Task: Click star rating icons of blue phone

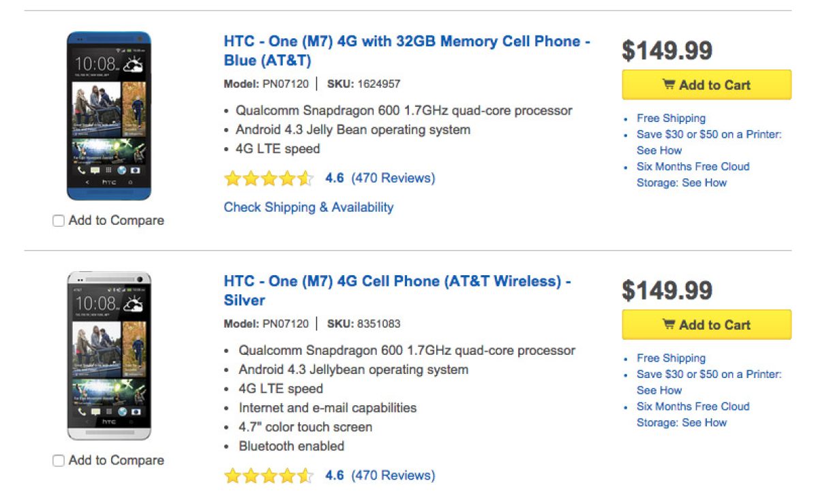Action: [269, 179]
